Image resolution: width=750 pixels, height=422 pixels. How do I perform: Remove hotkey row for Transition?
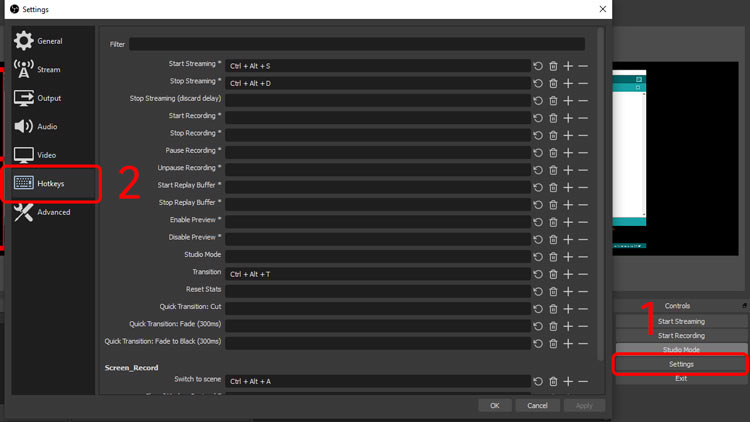point(583,273)
